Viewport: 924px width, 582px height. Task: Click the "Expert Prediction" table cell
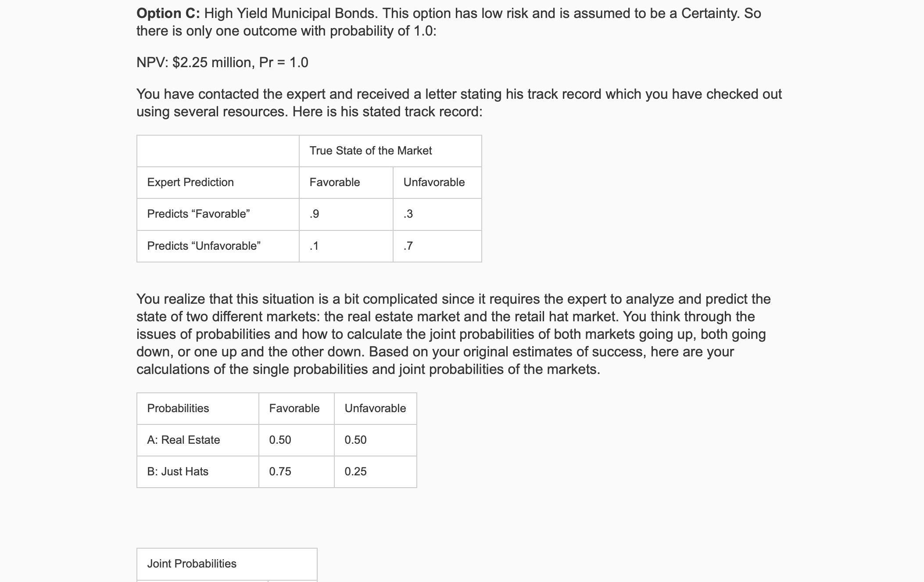click(x=218, y=183)
